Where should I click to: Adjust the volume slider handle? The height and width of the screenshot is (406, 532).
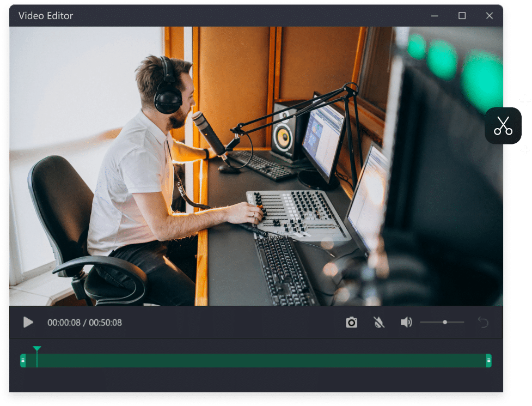pos(445,322)
